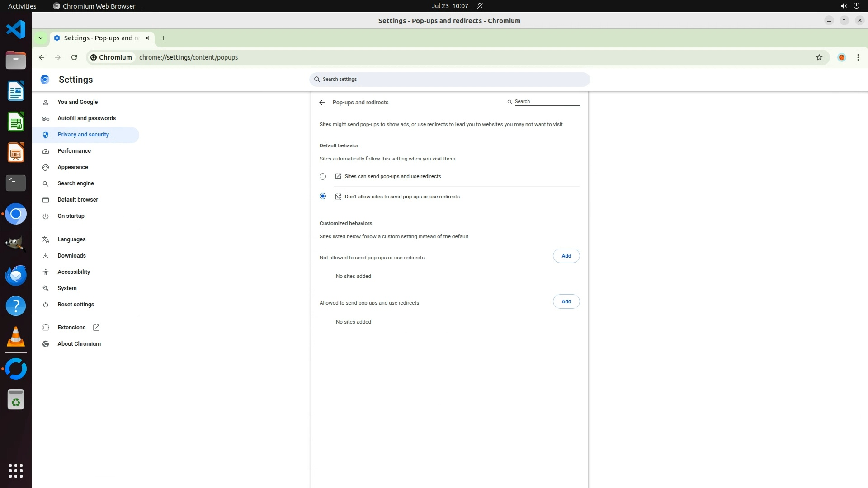868x488 pixels.
Task: Open the Chromium three-dot menu
Action: coord(858,57)
